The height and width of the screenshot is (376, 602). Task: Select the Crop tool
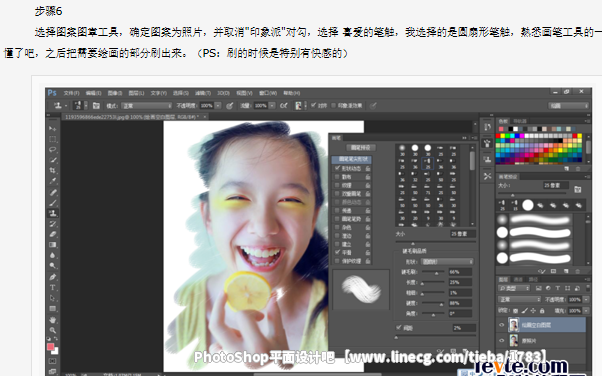53,171
